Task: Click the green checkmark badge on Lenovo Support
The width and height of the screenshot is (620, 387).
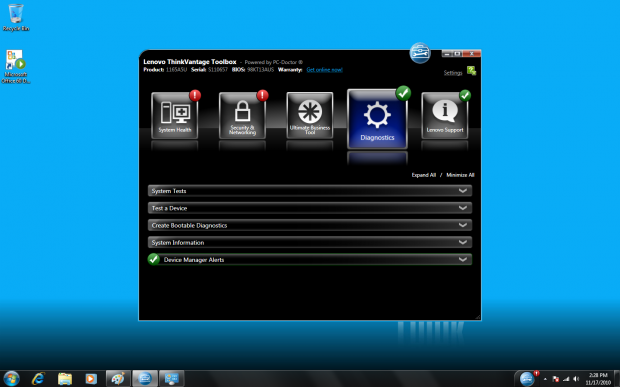Action: point(465,95)
